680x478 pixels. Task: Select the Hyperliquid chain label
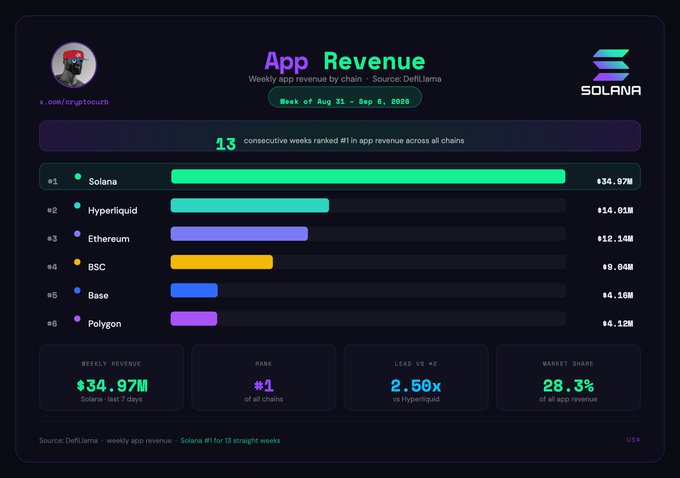(113, 210)
